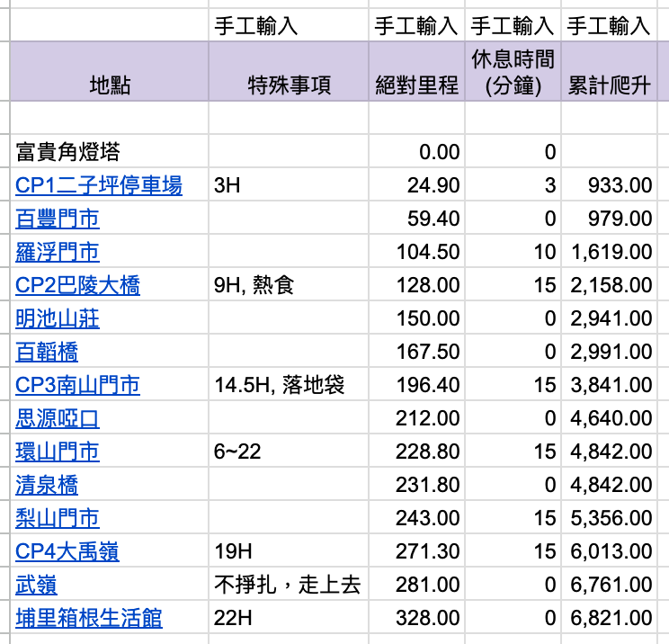The width and height of the screenshot is (669, 644).
Task: Select the 2,941.00 climb cell
Action: coord(610,318)
